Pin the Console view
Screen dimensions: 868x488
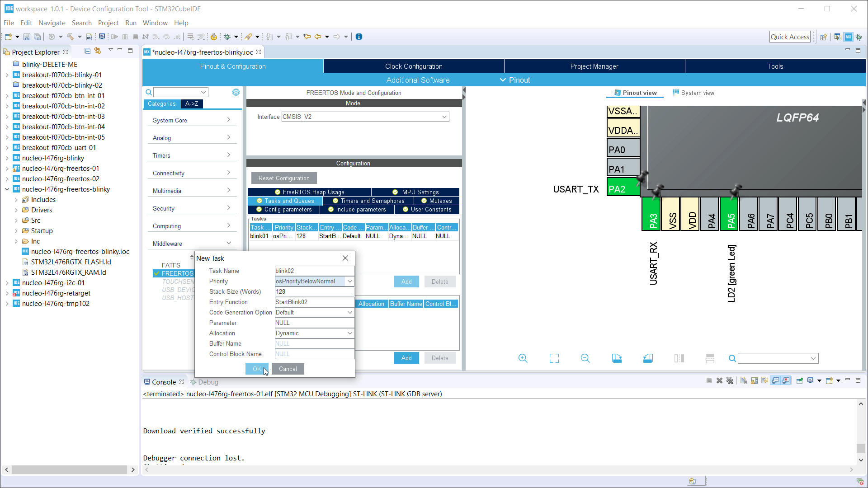(799, 380)
